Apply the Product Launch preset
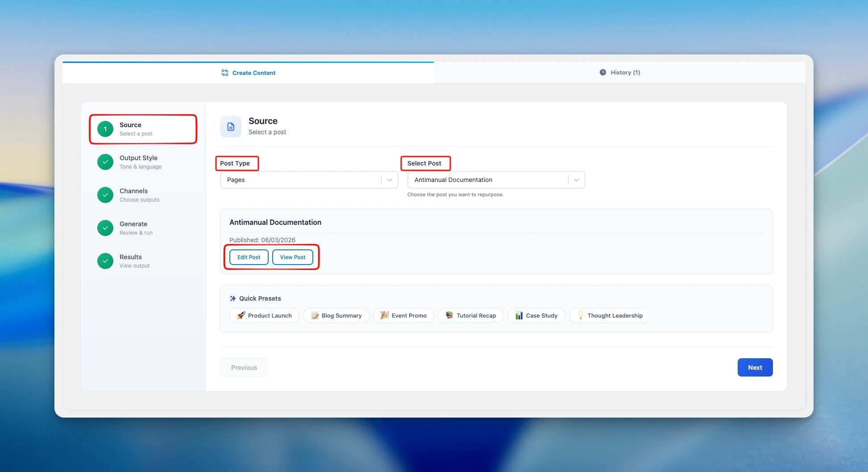 tap(264, 315)
